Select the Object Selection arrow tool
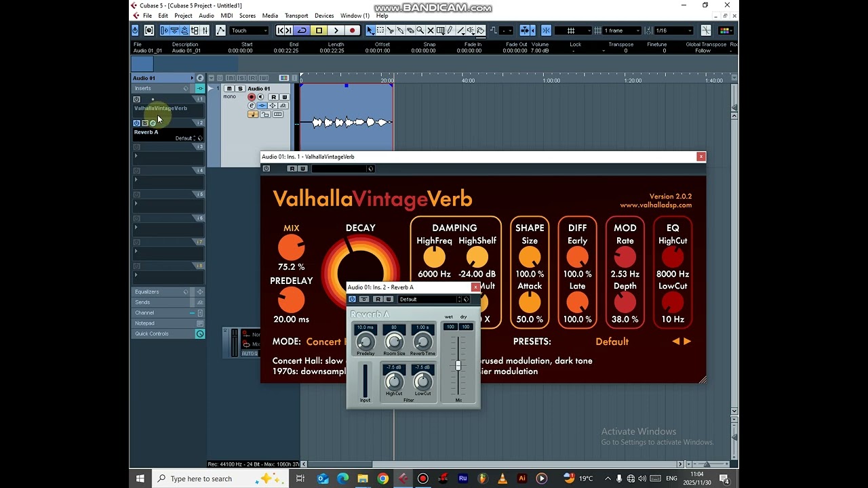The image size is (868, 488). [x=370, y=30]
